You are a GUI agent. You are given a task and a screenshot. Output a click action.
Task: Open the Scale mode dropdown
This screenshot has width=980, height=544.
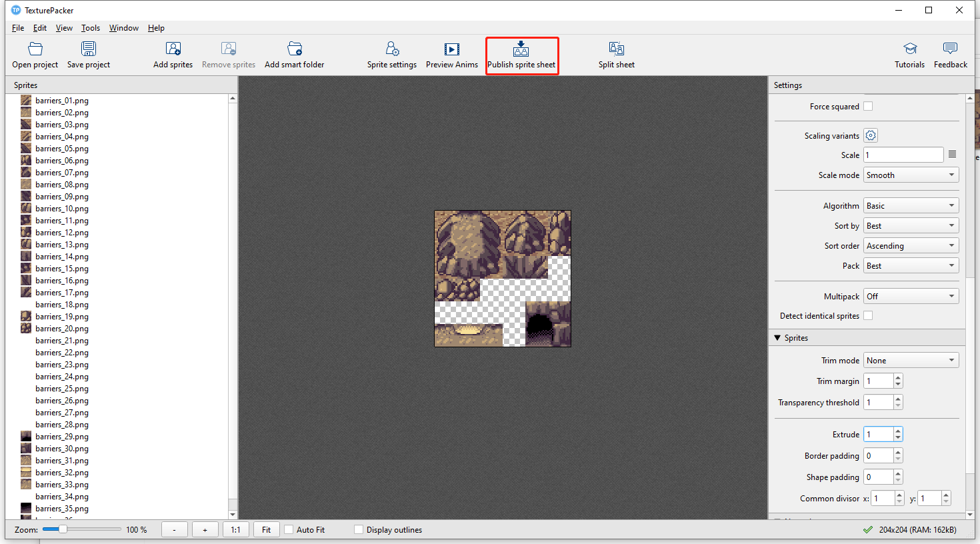pyautogui.click(x=911, y=175)
